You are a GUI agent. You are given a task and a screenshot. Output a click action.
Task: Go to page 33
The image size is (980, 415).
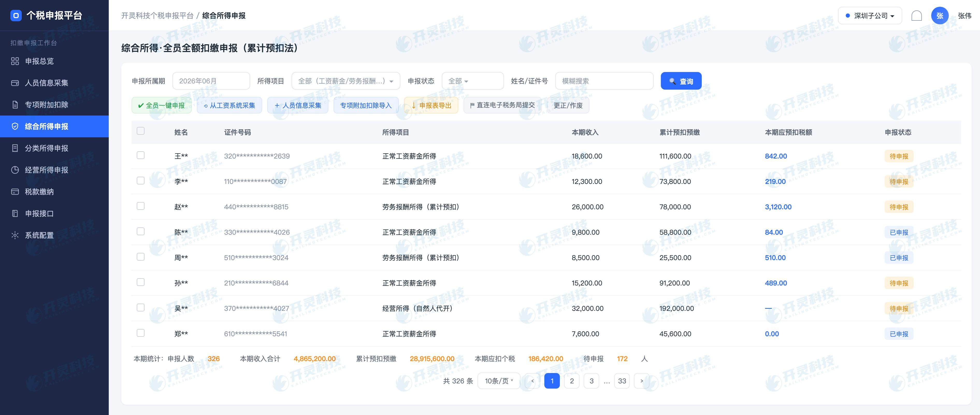click(x=622, y=381)
